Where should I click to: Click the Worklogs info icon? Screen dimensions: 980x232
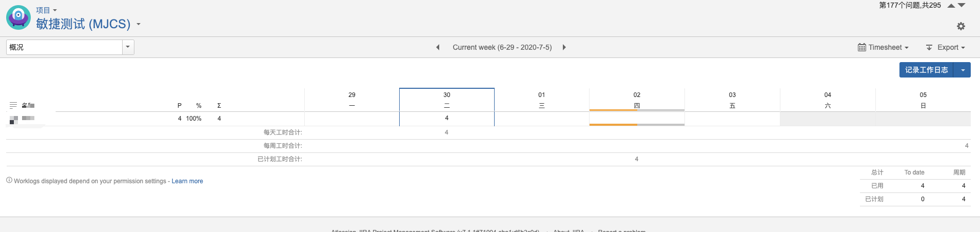click(9, 180)
